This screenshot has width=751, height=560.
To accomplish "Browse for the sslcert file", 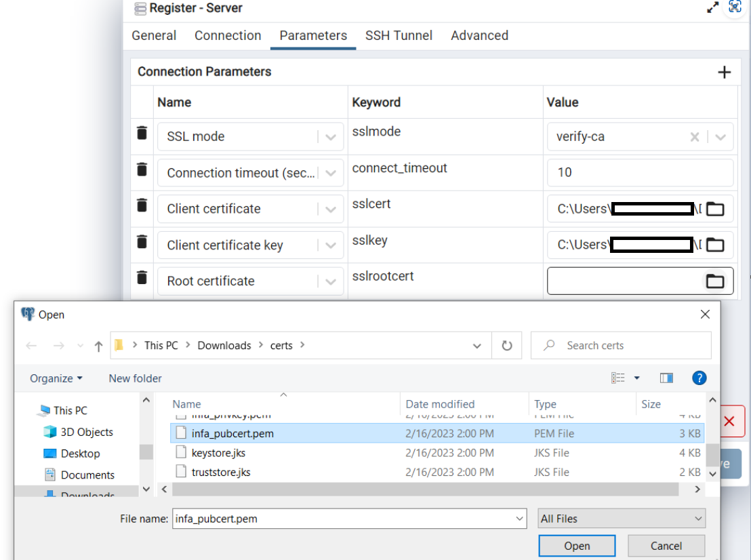I will pyautogui.click(x=716, y=209).
